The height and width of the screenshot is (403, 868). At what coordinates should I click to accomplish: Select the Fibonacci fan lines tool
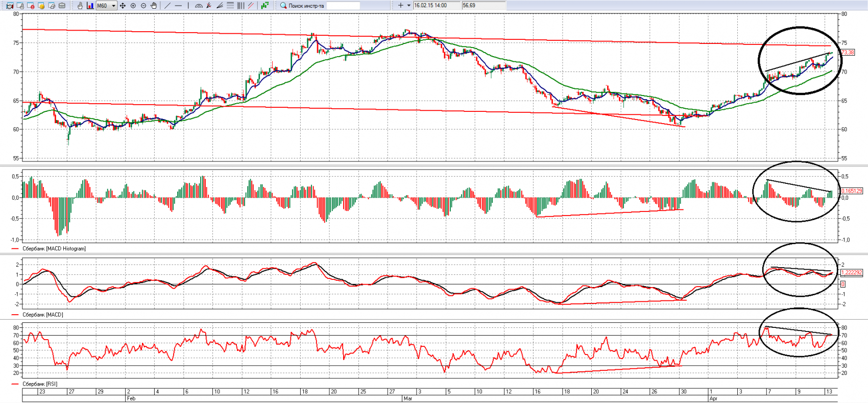tap(220, 6)
